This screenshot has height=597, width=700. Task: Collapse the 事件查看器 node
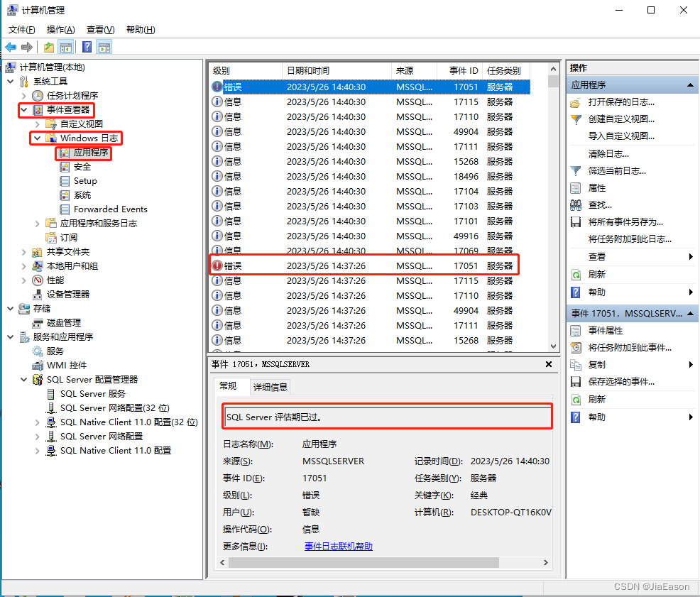(24, 109)
